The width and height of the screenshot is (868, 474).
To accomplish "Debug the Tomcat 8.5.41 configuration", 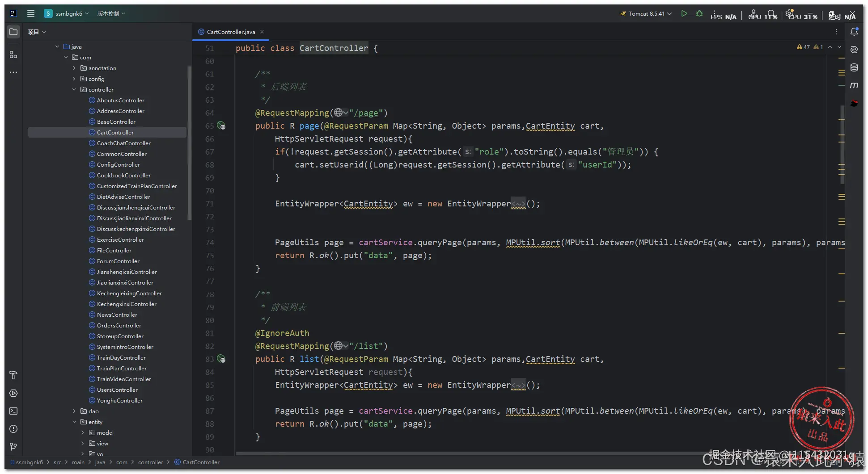I will coord(699,13).
